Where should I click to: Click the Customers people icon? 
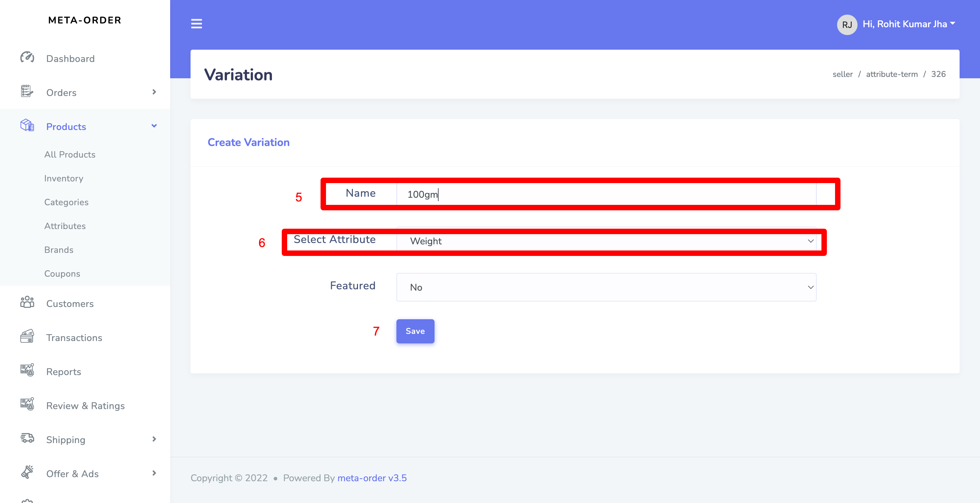click(27, 303)
